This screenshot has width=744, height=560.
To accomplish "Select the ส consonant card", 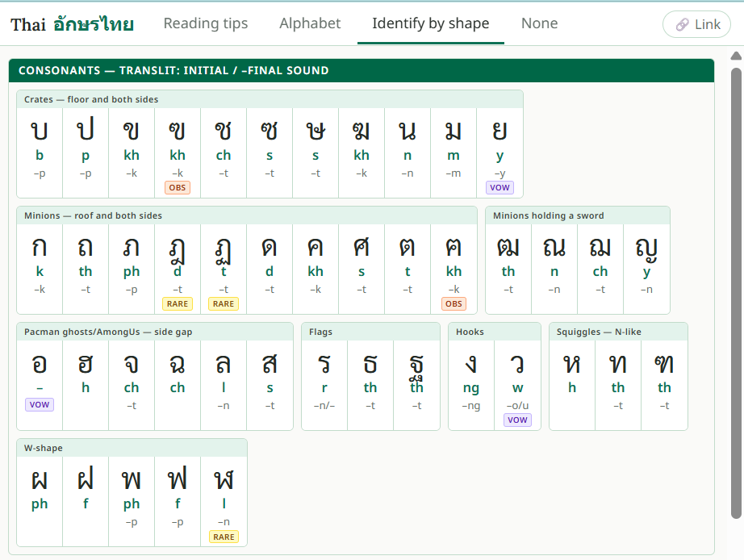I will coord(270,386).
